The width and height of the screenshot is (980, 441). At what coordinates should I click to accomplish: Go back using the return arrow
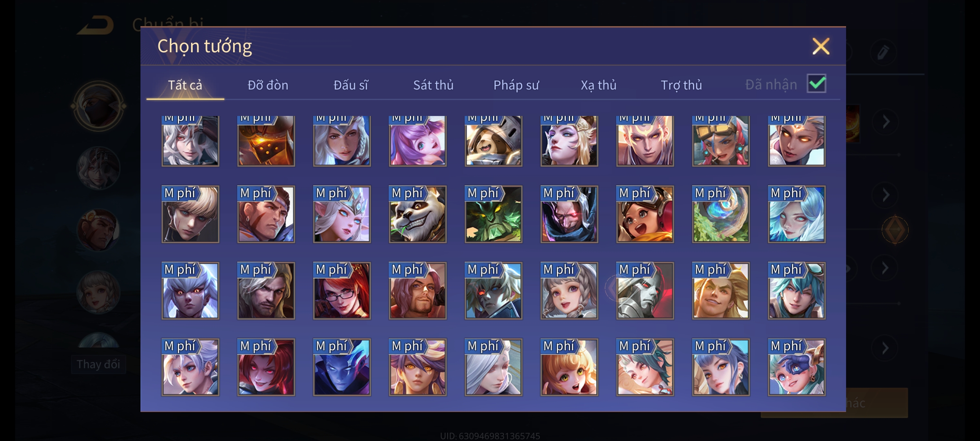pyautogui.click(x=96, y=25)
